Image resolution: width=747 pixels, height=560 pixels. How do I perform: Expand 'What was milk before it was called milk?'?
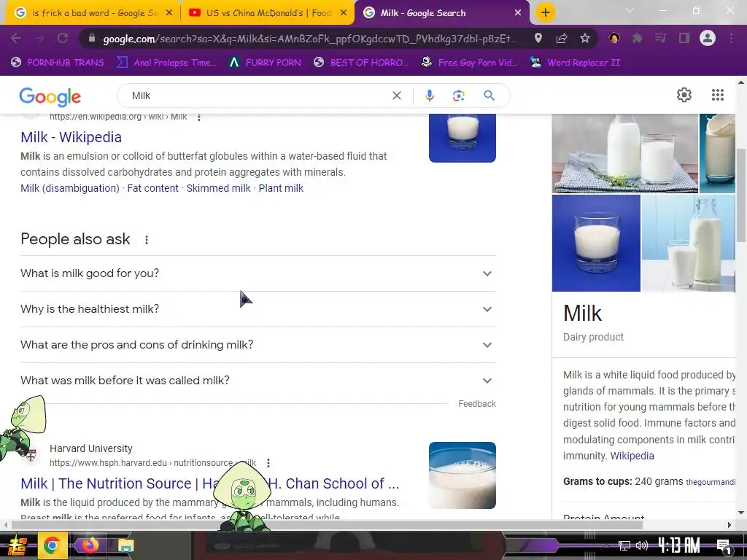(258, 381)
